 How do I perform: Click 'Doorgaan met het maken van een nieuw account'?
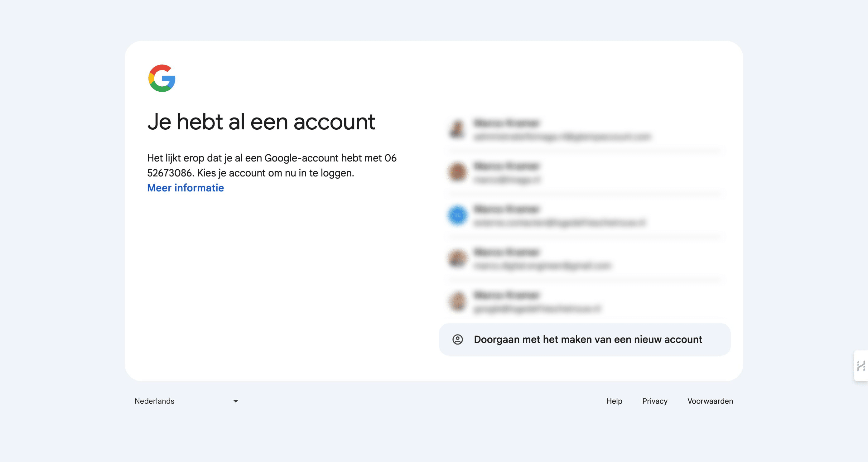(592, 340)
